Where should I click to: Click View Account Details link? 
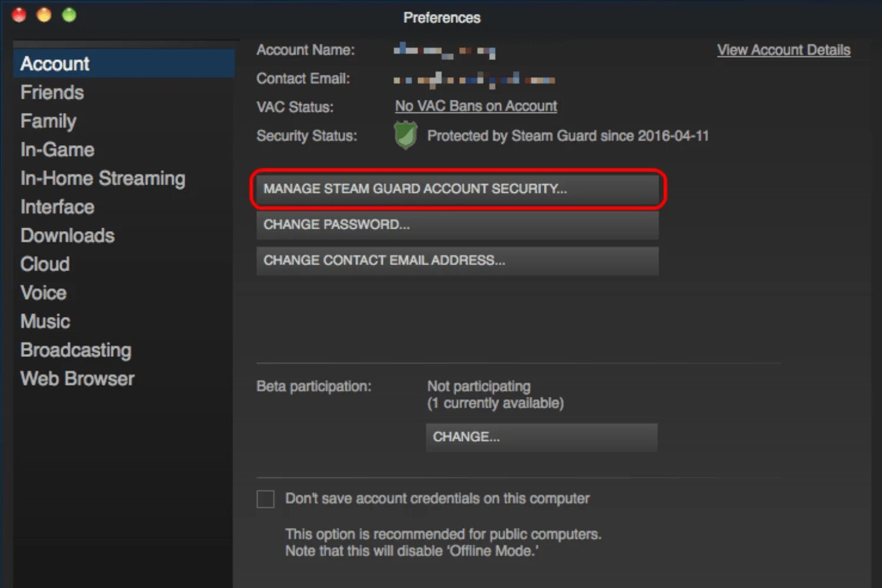click(x=784, y=50)
